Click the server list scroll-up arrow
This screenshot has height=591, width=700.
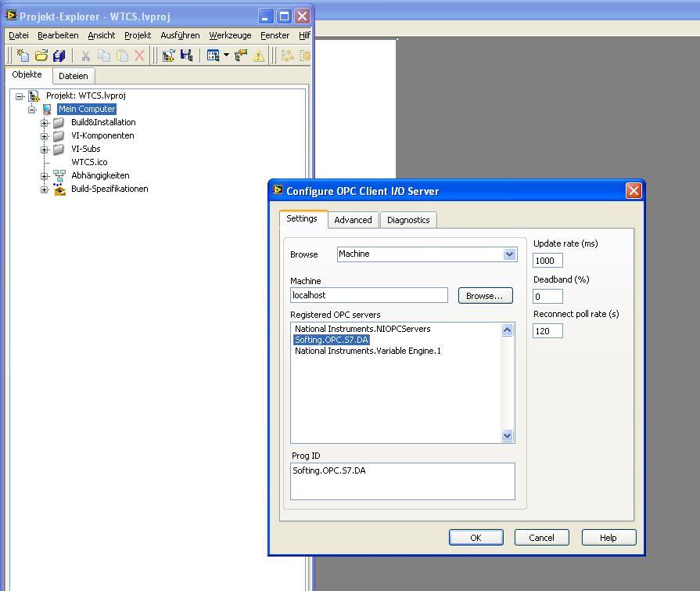click(508, 330)
